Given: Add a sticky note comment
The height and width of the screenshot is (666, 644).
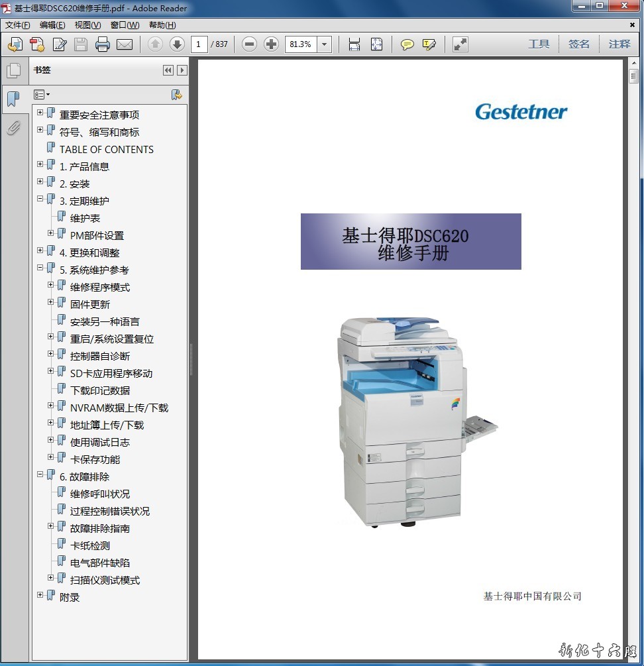Looking at the screenshot, I should pos(407,44).
